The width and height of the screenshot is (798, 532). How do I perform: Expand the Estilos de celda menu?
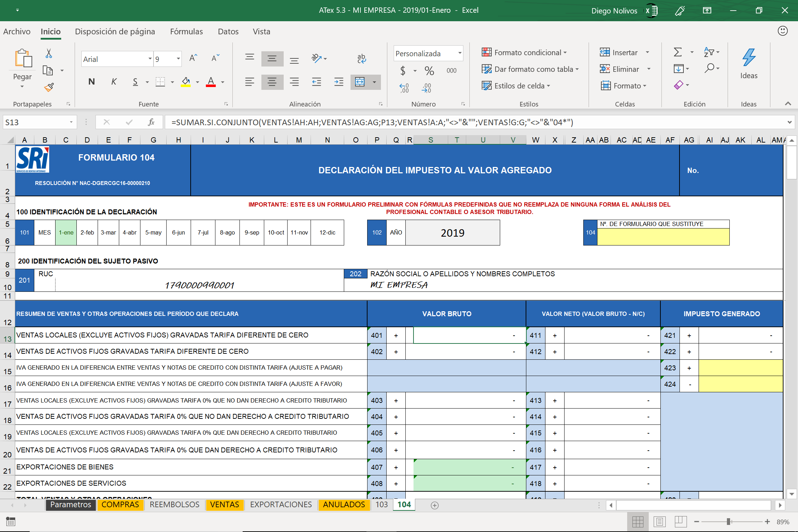pos(516,86)
